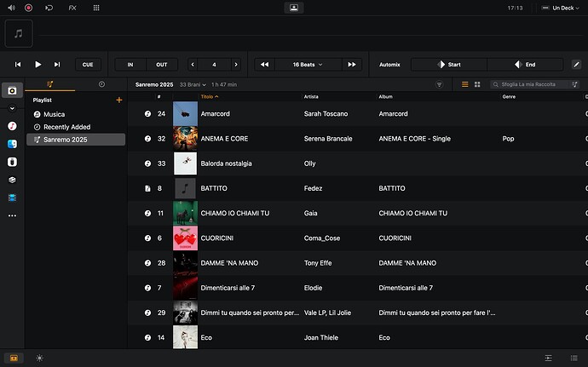Click the plus to add playlist
Image resolution: width=588 pixels, height=367 pixels.
coord(118,100)
